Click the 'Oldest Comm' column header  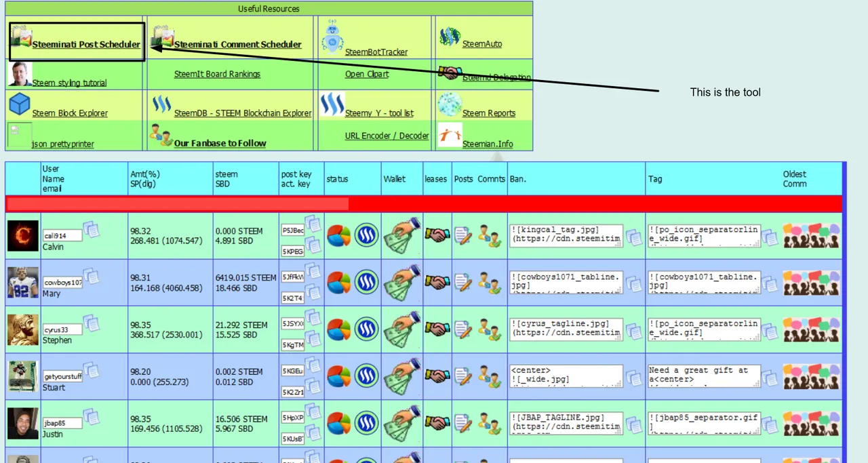(x=795, y=179)
